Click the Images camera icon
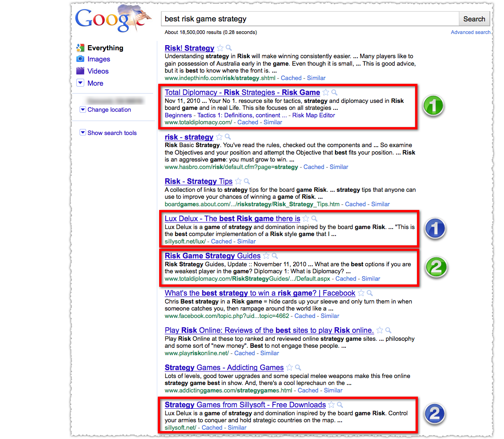The width and height of the screenshot is (504, 439). [81, 59]
